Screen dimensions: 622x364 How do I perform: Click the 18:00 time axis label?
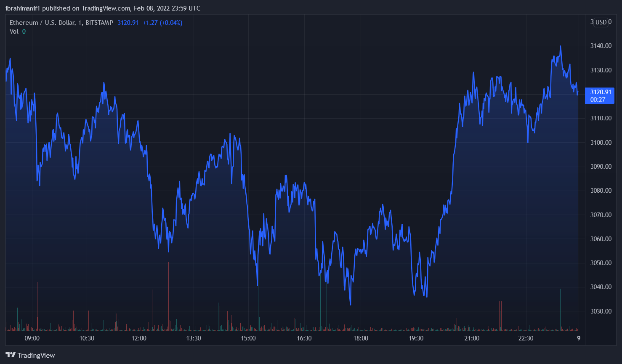click(x=361, y=338)
